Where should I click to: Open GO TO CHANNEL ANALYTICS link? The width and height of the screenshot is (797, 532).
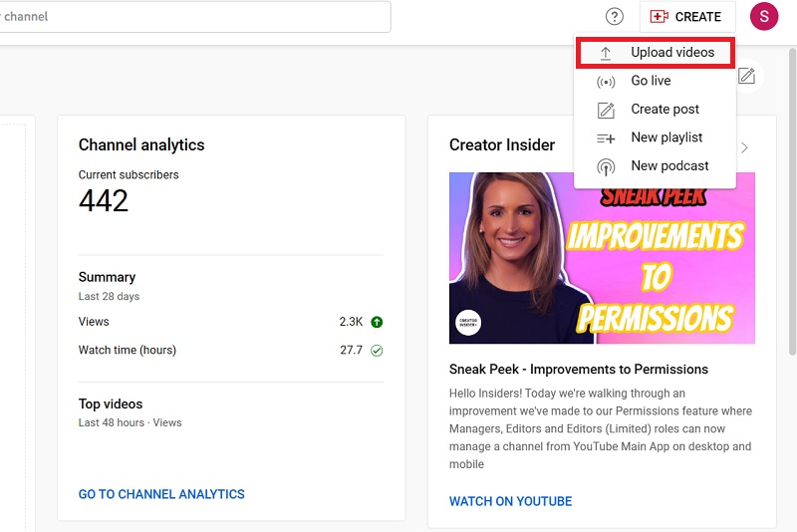161,494
